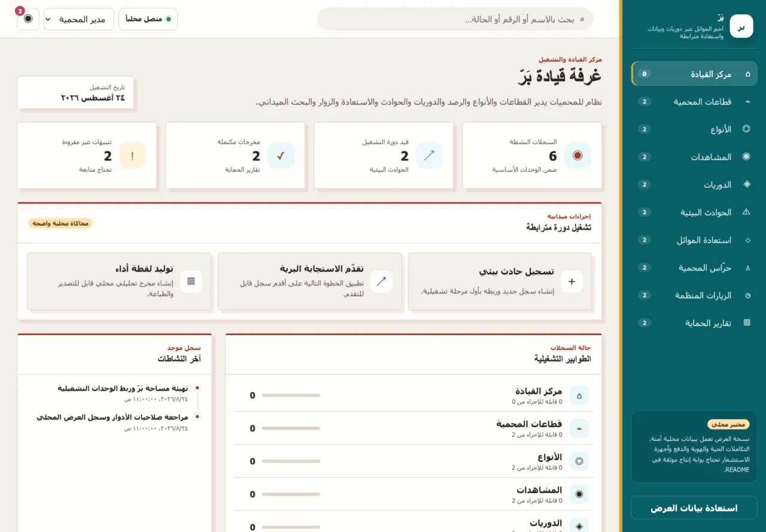Screen dimensions: 766x532
Task: Click the غرفة قيادة بَرّ page title
Action: tap(560, 76)
